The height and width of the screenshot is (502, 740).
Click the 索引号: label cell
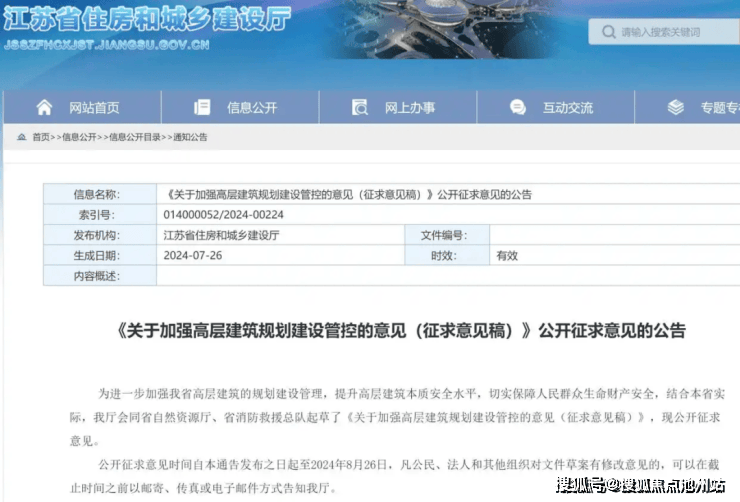pos(100,215)
